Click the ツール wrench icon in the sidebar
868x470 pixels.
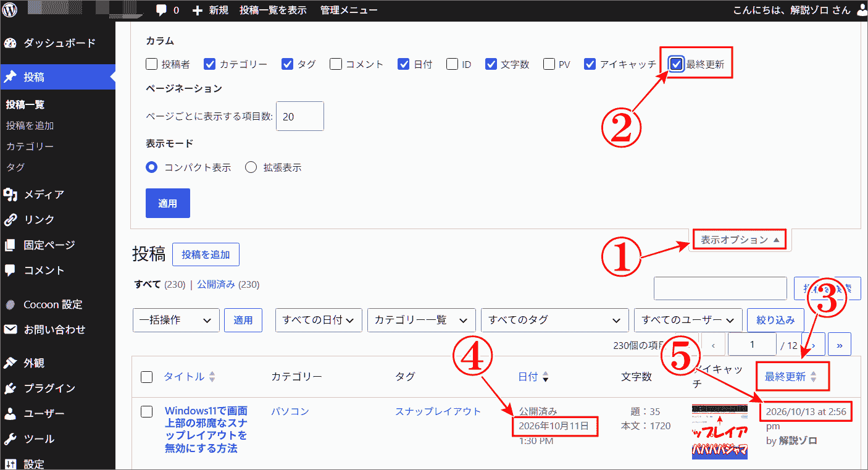pos(10,439)
